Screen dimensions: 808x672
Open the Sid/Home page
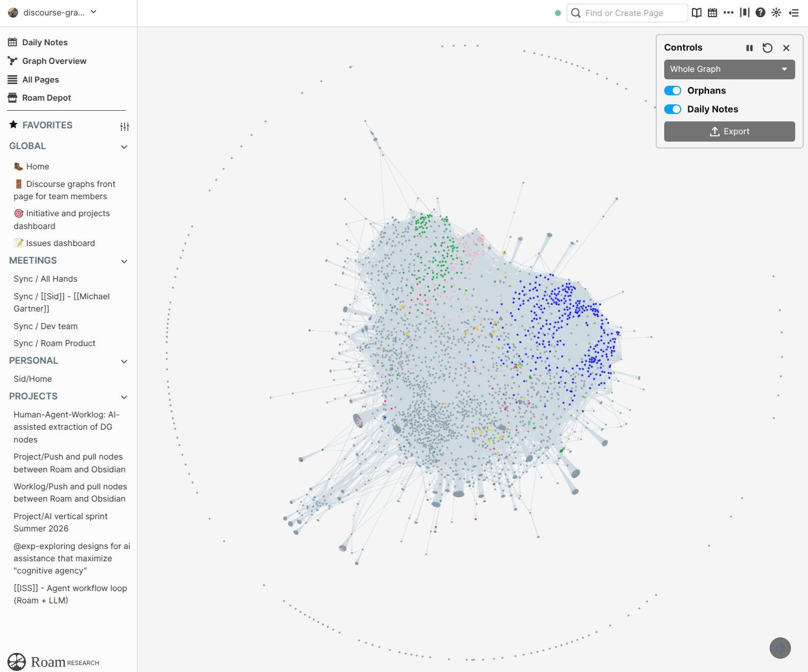click(32, 379)
